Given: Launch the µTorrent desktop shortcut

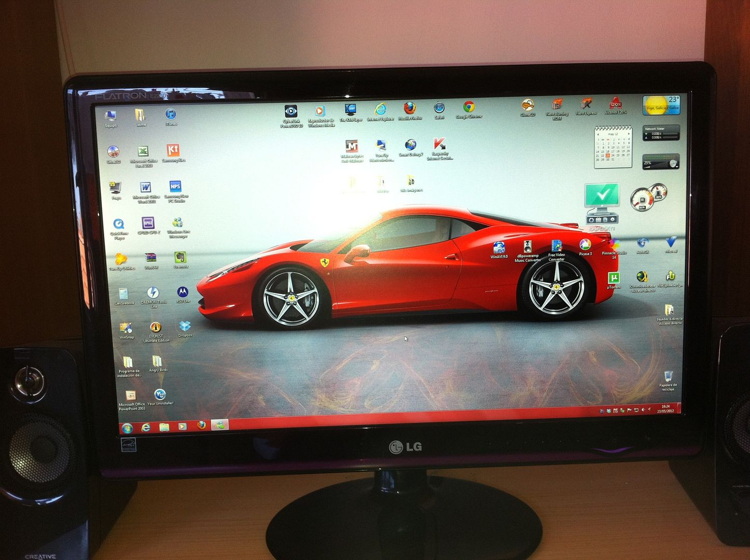Looking at the screenshot, I should tap(614, 279).
